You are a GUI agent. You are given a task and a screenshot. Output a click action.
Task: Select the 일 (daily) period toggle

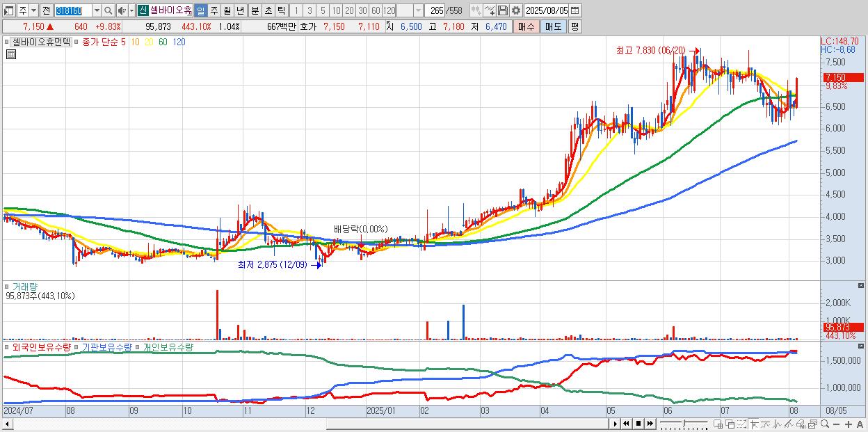200,10
